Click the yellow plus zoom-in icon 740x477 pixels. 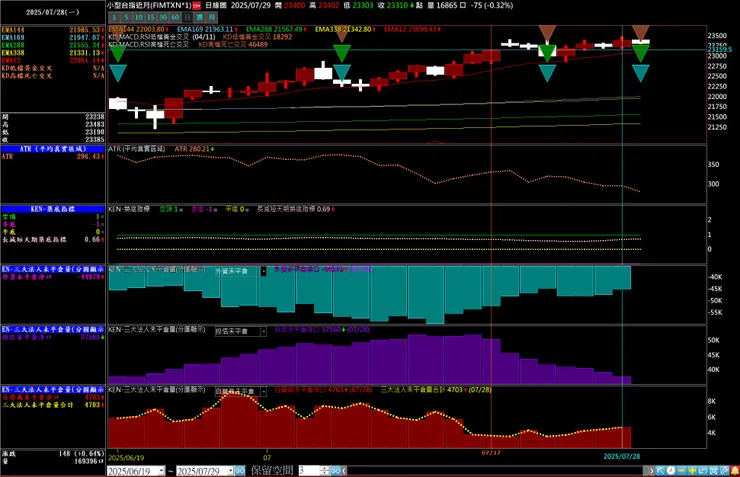click(x=692, y=470)
